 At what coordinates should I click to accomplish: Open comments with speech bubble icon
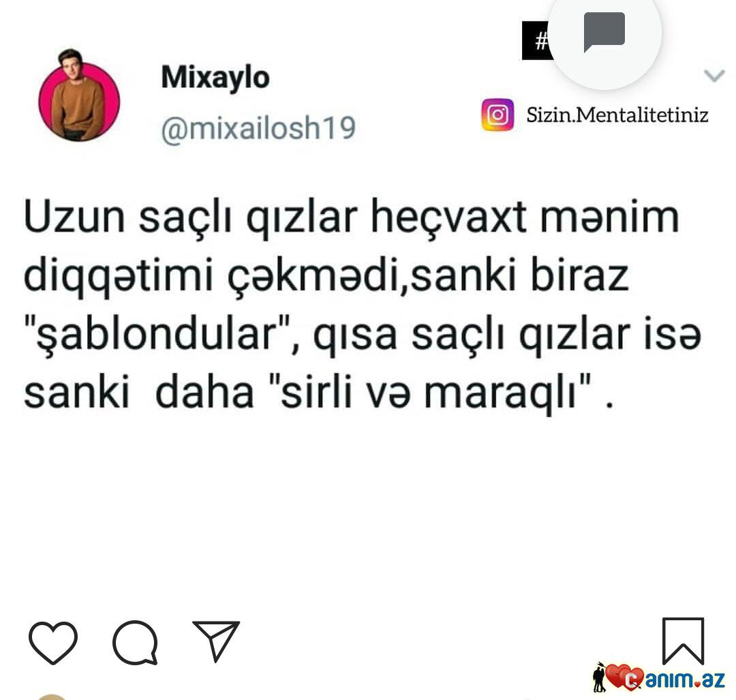pyautogui.click(x=135, y=643)
